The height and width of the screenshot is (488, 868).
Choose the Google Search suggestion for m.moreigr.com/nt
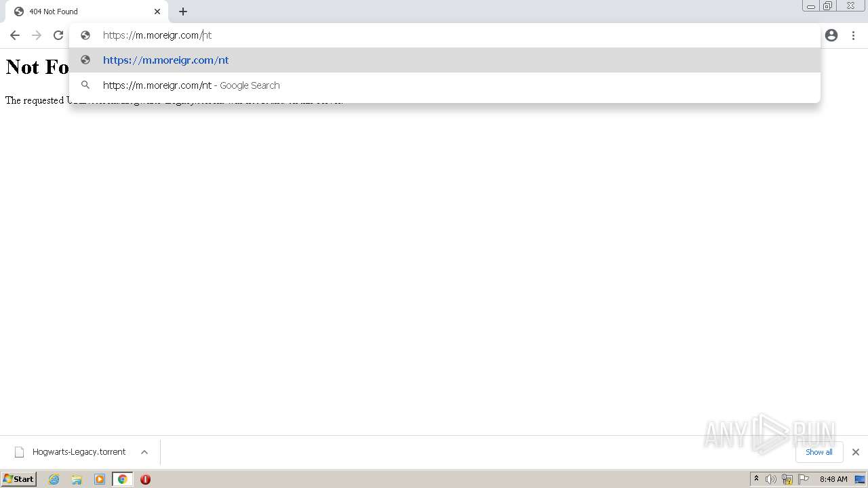444,85
